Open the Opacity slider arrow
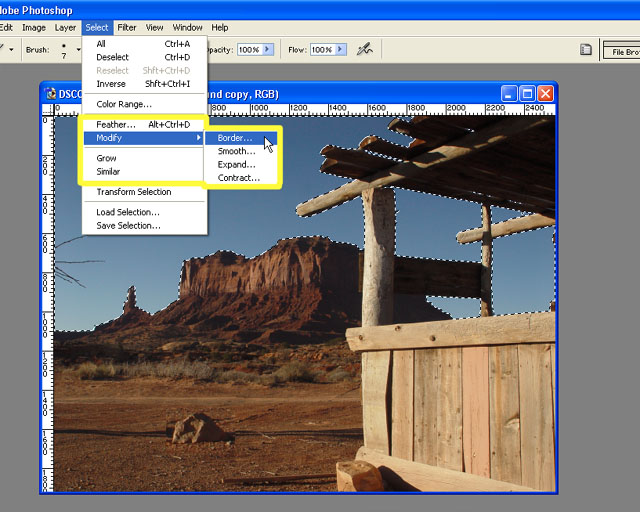 pos(267,49)
